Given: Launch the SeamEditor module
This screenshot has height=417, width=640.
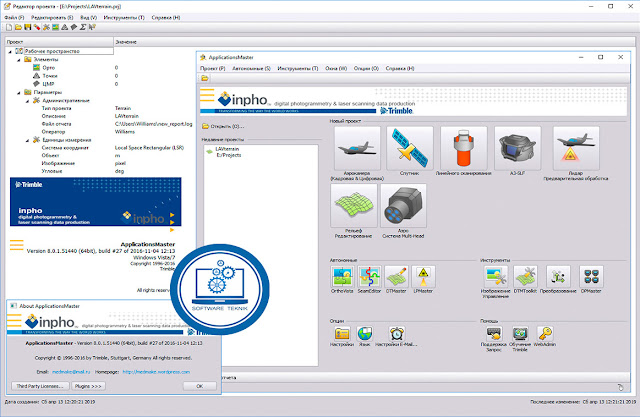Looking at the screenshot, I should tap(369, 276).
